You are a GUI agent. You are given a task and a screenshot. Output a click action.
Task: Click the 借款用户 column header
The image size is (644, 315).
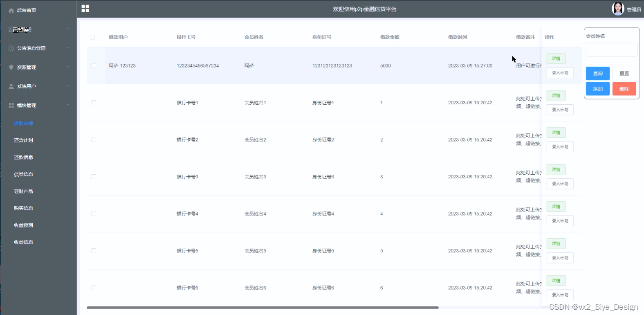(118, 37)
